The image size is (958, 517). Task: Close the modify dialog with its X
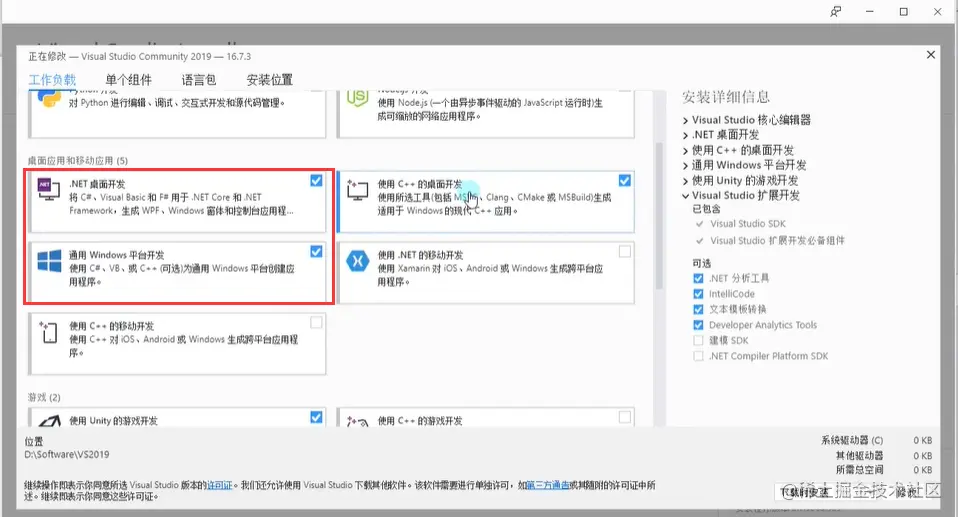931,54
